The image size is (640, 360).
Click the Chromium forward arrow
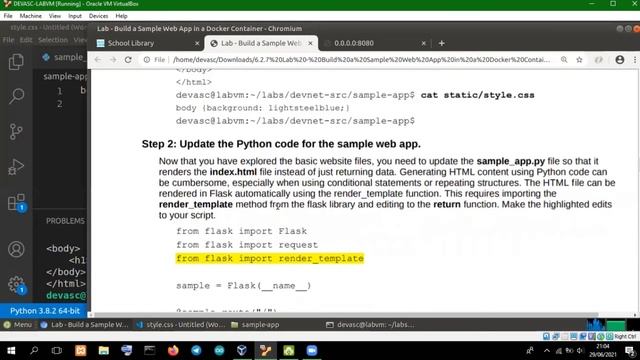(113, 60)
